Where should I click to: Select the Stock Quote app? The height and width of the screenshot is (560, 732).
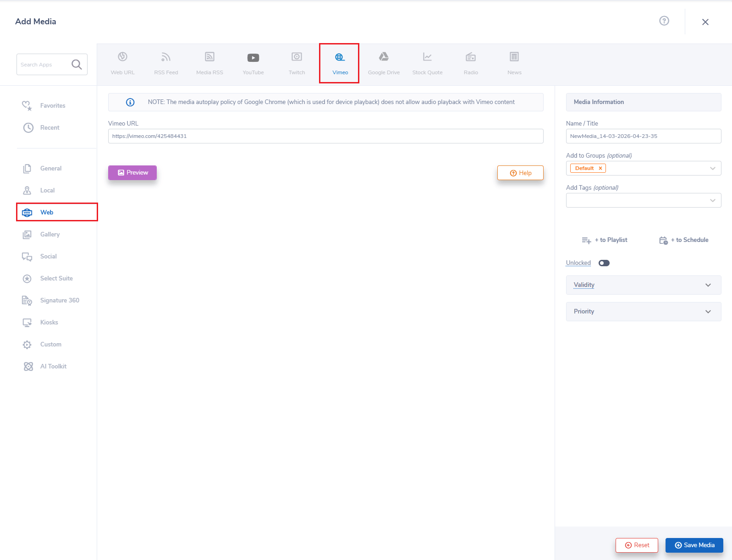427,63
